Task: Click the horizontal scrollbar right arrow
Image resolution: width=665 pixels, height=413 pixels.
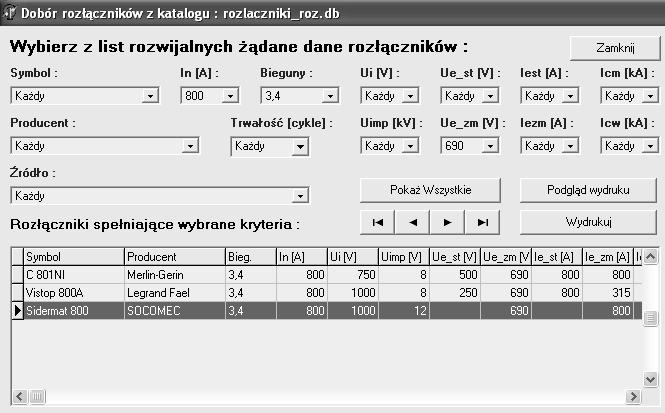Action: click(x=633, y=397)
